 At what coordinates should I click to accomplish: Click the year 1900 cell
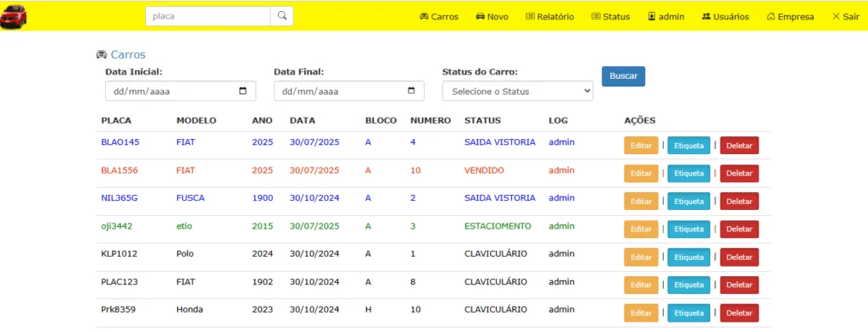263,198
